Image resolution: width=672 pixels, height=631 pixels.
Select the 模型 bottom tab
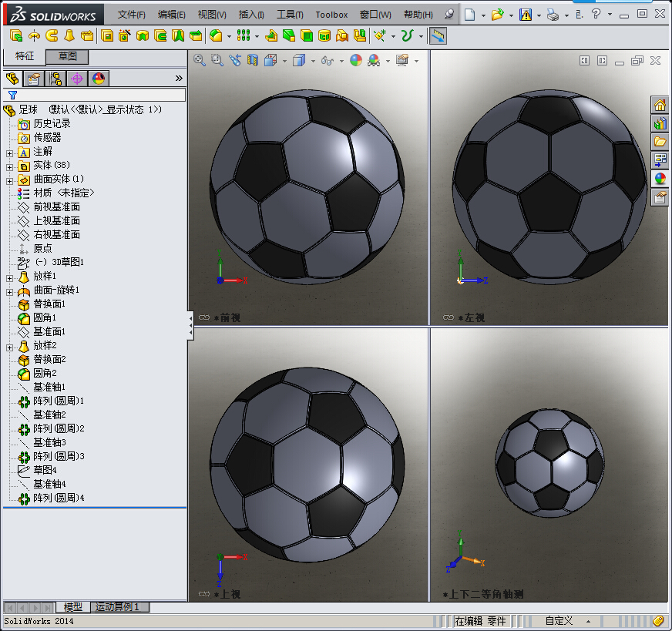[x=73, y=607]
